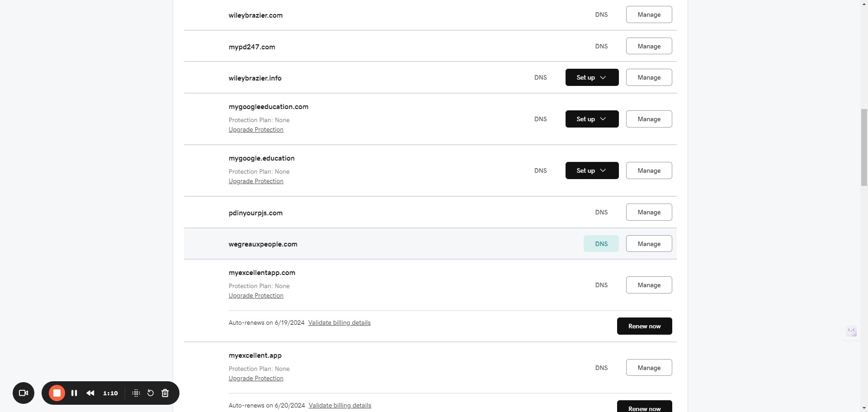
Task: Click the page's vertical scrollbar thumb
Action: pos(864,147)
